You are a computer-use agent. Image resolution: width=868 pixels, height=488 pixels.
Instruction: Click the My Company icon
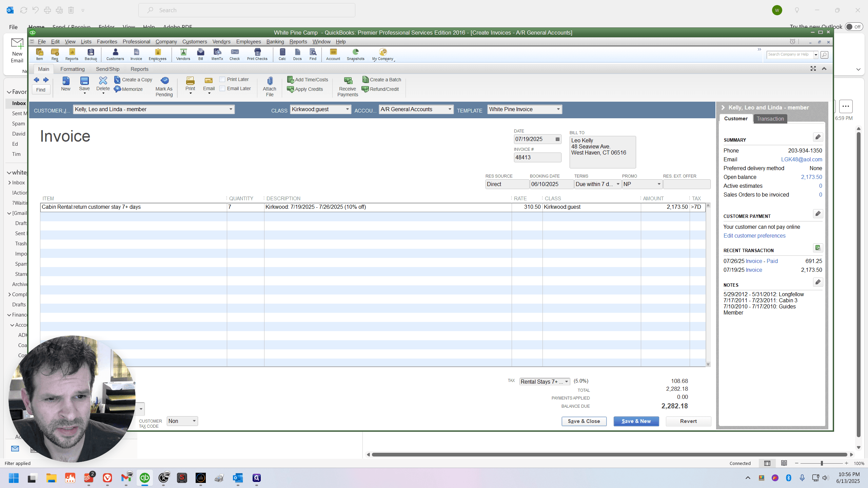point(383,54)
